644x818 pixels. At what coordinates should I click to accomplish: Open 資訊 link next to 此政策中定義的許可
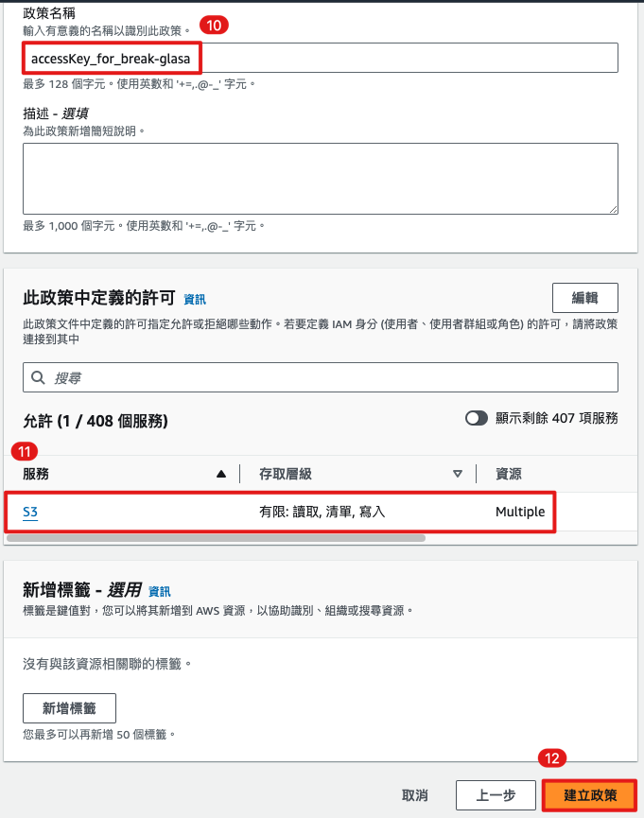pos(194,299)
